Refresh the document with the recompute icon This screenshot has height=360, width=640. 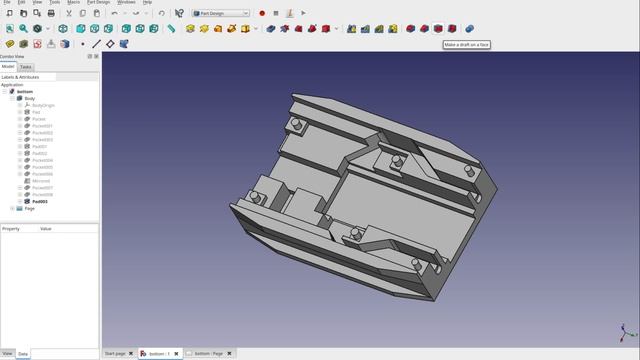pos(162,13)
